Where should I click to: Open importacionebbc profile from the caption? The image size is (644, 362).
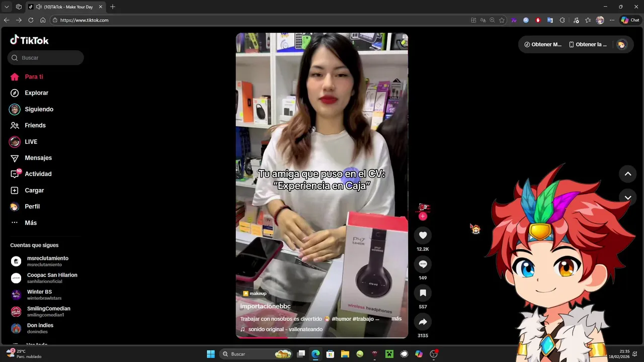[x=265, y=306]
